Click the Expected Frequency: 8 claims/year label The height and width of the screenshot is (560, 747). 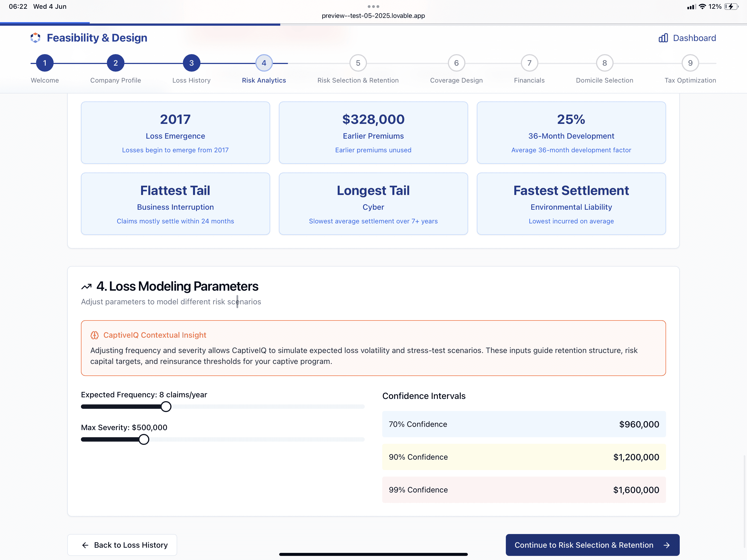(x=144, y=395)
